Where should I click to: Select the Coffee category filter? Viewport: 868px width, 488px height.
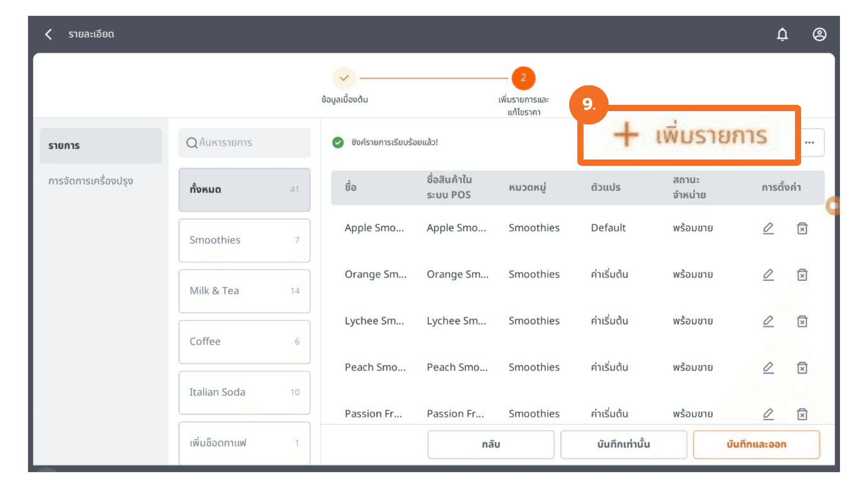pyautogui.click(x=244, y=342)
